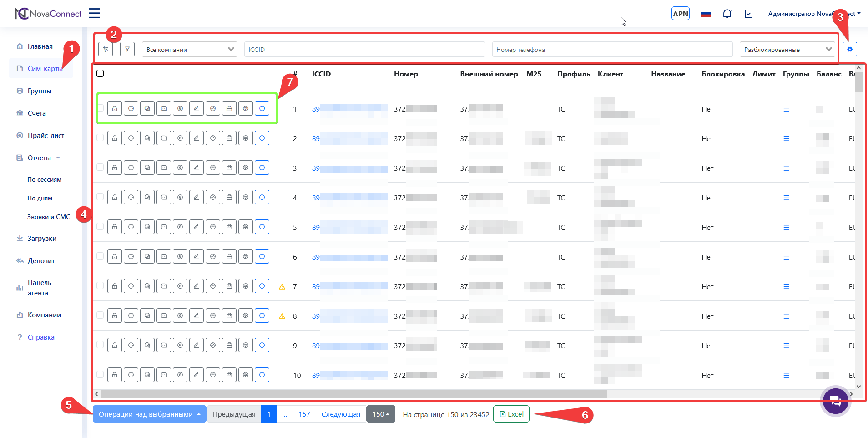
Task: Open 'Группы' in the sidebar
Action: [x=39, y=91]
